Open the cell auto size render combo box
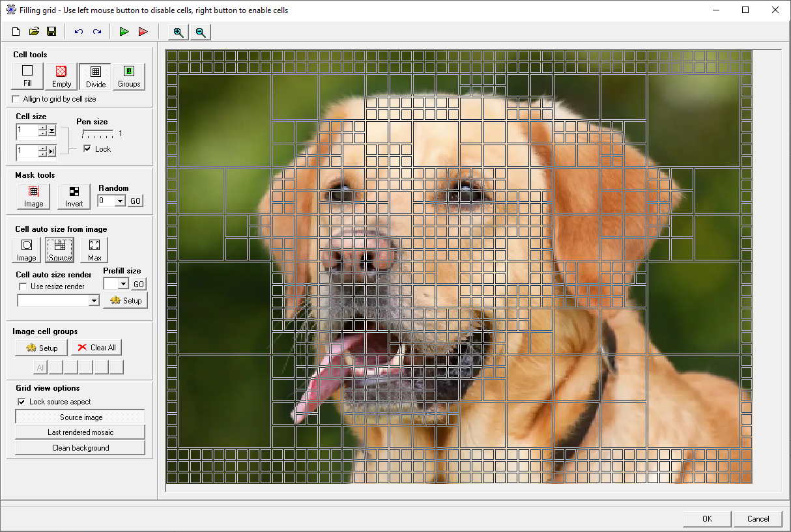Screen dimensions: 791x532 pyautogui.click(x=96, y=300)
